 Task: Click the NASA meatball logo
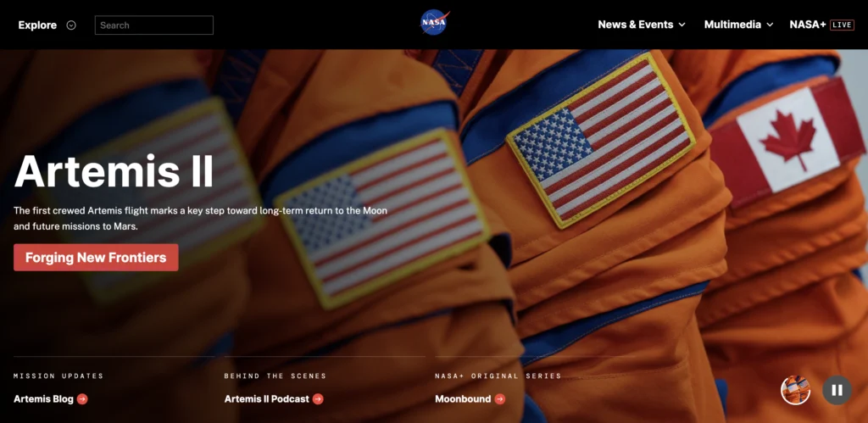pyautogui.click(x=435, y=23)
